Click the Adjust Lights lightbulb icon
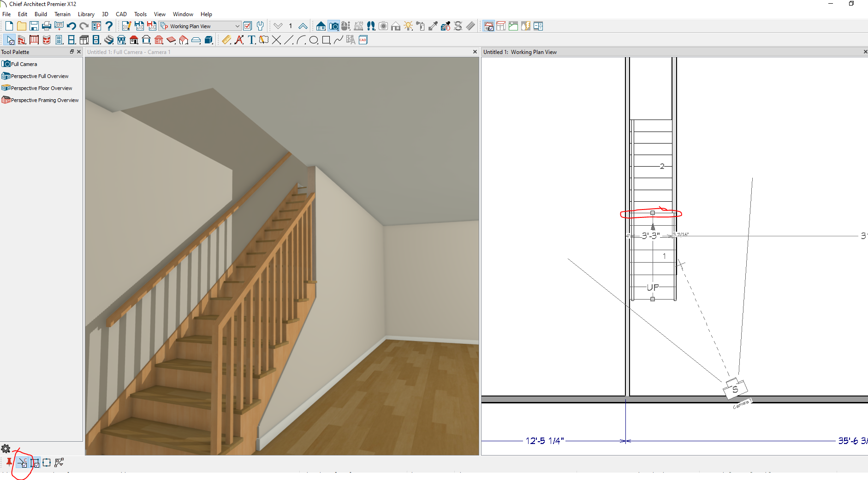 [408, 26]
